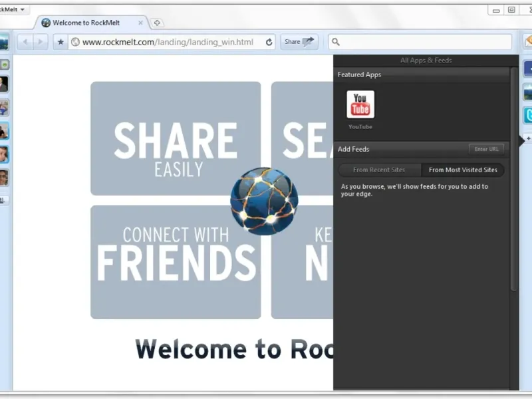532x399 pixels.
Task: Click the Share button in the toolbar
Action: click(x=299, y=42)
